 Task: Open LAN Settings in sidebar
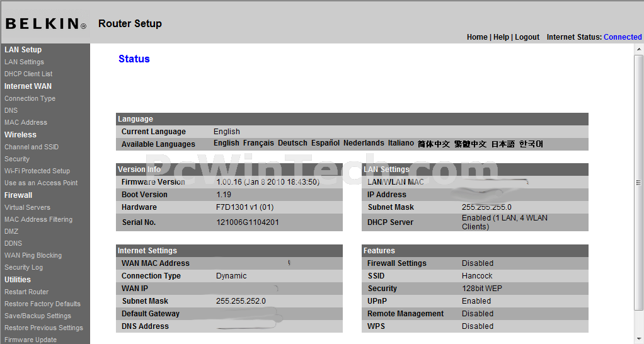click(x=24, y=62)
